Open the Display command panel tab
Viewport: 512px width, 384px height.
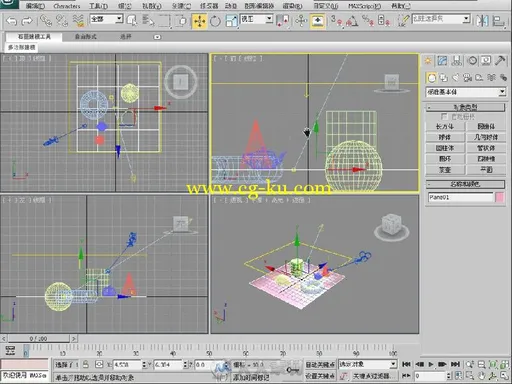click(486, 61)
